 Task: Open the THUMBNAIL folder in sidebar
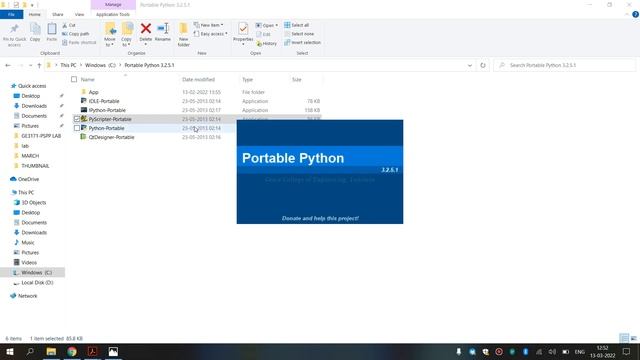pos(35,166)
